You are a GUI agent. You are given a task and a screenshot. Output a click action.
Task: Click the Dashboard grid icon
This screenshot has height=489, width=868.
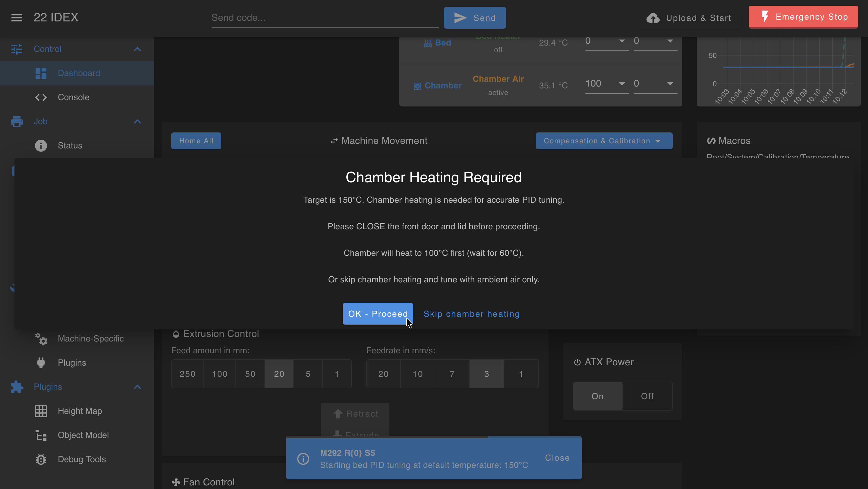(41, 73)
